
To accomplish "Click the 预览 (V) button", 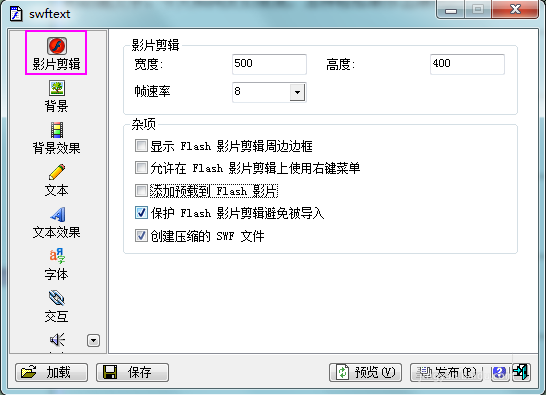I will (365, 372).
